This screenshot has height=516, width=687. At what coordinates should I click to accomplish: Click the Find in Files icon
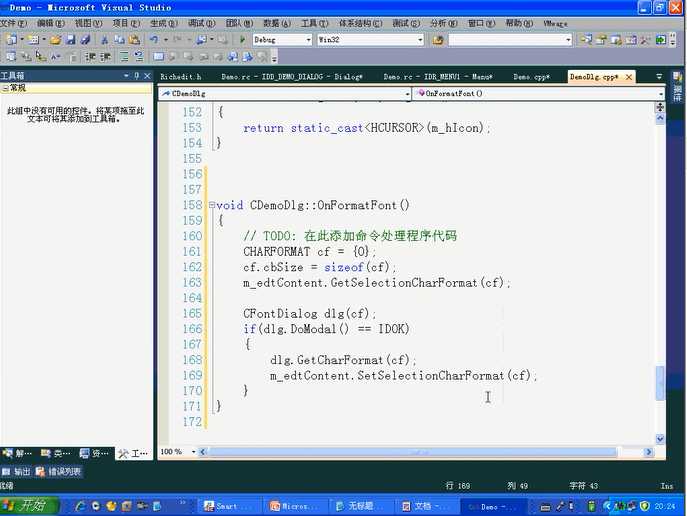[437, 40]
